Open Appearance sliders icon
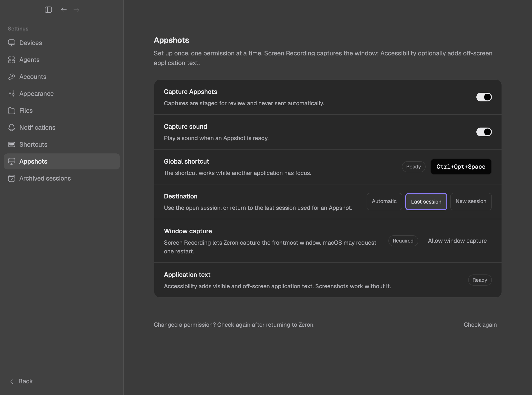 click(x=12, y=94)
